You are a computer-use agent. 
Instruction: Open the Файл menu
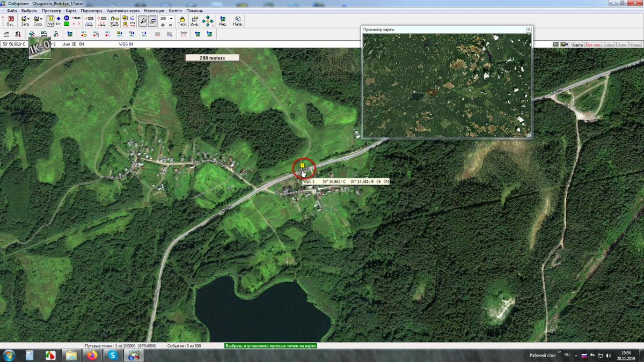12,11
